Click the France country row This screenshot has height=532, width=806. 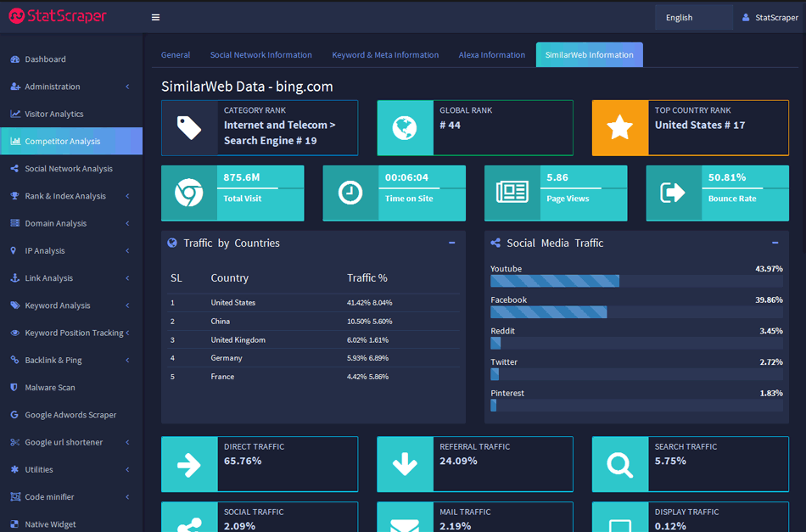[313, 376]
